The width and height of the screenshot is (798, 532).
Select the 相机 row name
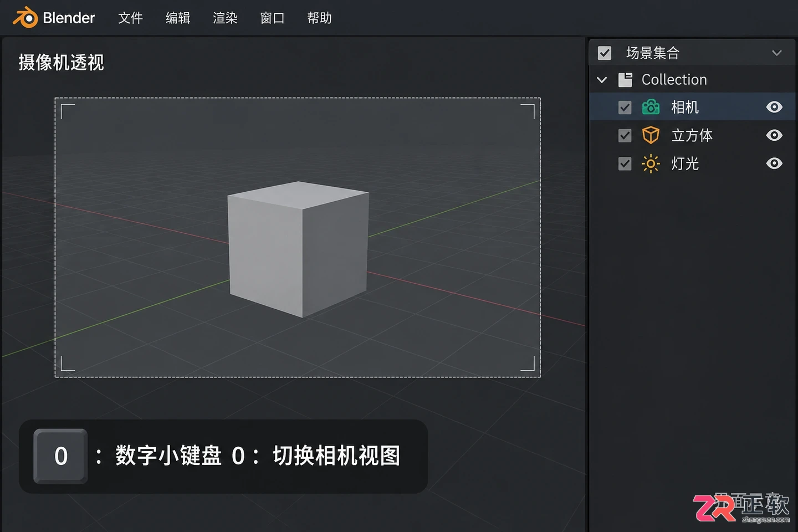click(685, 107)
